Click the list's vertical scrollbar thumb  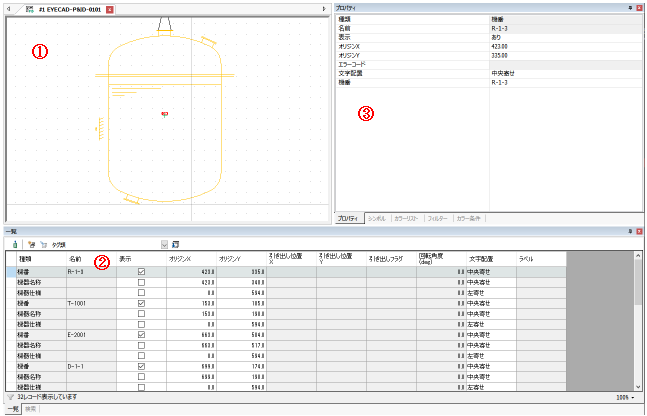pyautogui.click(x=638, y=282)
